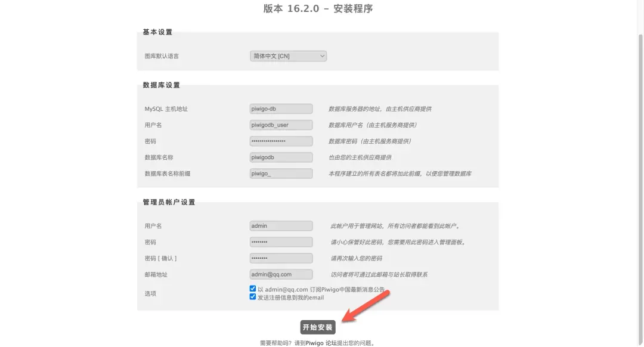Click the 数据库表名称前缀 prefix field piwigo_

pos(281,173)
